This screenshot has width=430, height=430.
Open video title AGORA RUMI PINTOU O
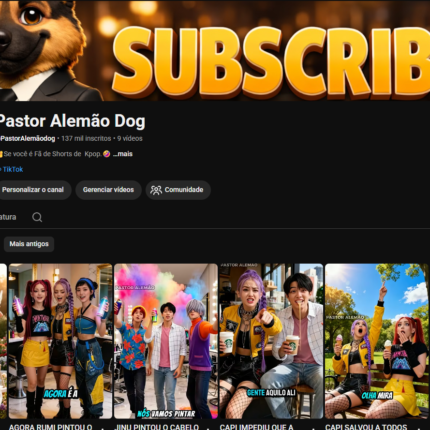(50, 427)
